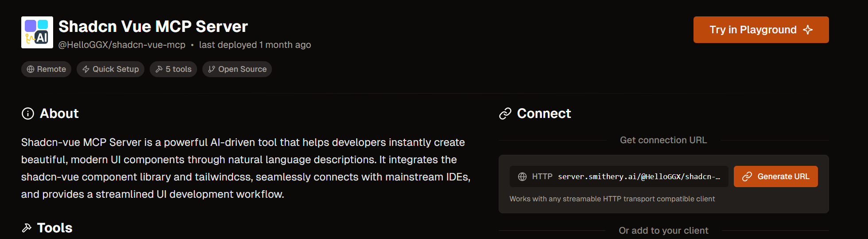Click the About description paragraph
868x239 pixels.
tap(246, 168)
